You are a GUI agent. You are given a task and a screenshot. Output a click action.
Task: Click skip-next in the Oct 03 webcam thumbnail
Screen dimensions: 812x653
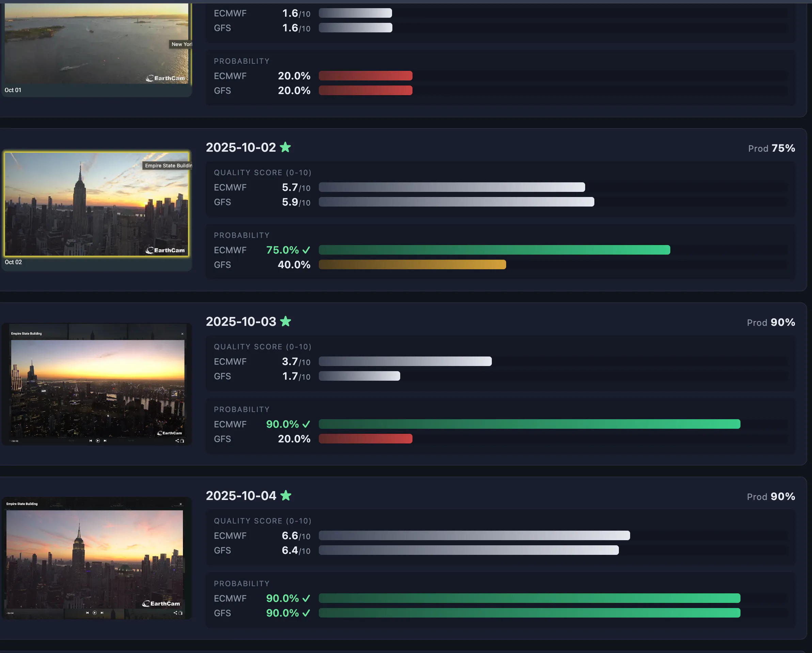105,440
